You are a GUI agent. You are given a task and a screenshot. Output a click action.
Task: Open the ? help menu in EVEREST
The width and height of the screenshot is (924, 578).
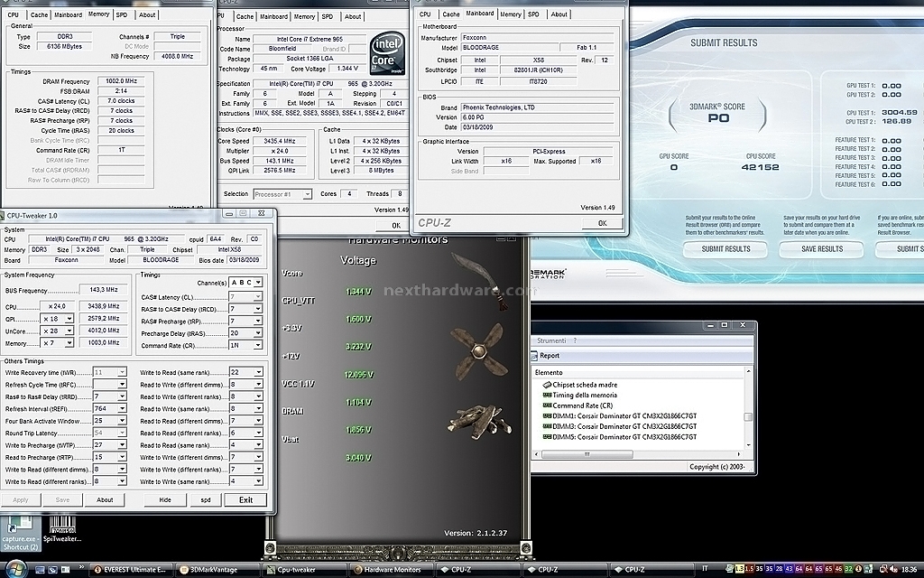(575, 340)
